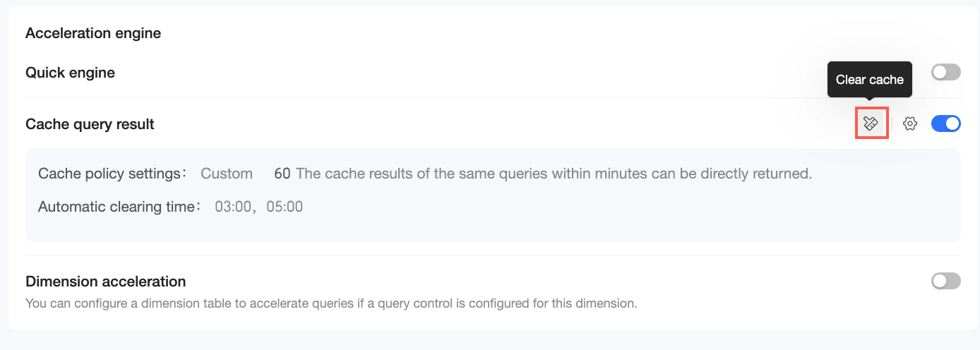Click the Cache query result label
Viewport: 980px width, 350px height.
pyautogui.click(x=90, y=124)
